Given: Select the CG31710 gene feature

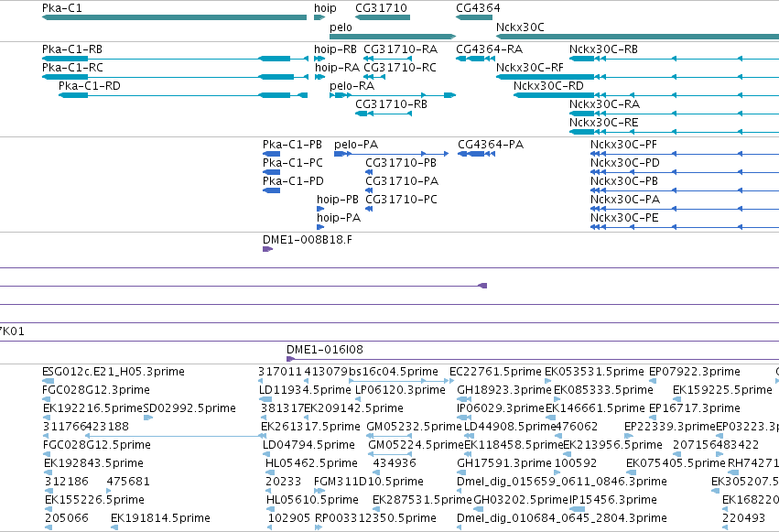Looking at the screenshot, I should [x=383, y=17].
